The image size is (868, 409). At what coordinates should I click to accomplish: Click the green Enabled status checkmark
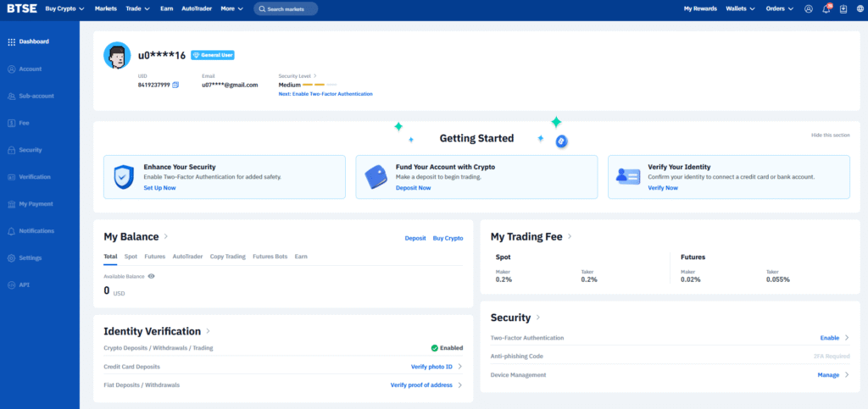point(435,348)
